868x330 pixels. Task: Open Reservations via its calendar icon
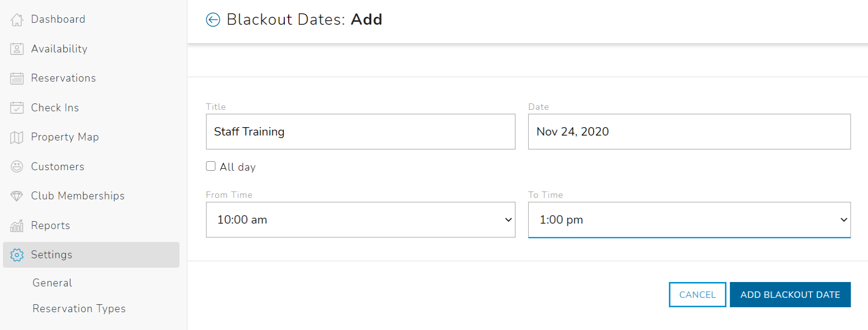pos(16,78)
